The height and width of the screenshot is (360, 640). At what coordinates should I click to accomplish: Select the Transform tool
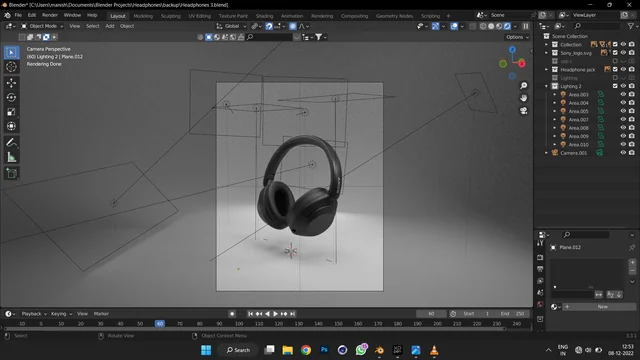coord(11,126)
